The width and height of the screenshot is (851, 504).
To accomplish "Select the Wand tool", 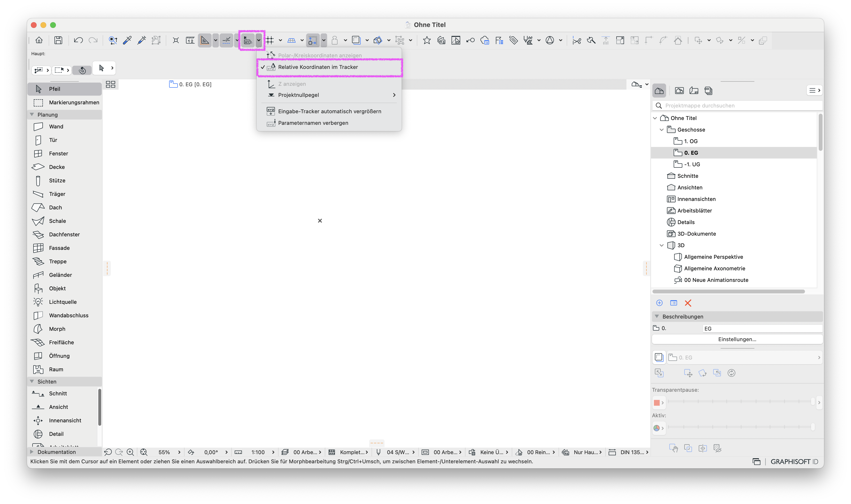I will point(65,127).
